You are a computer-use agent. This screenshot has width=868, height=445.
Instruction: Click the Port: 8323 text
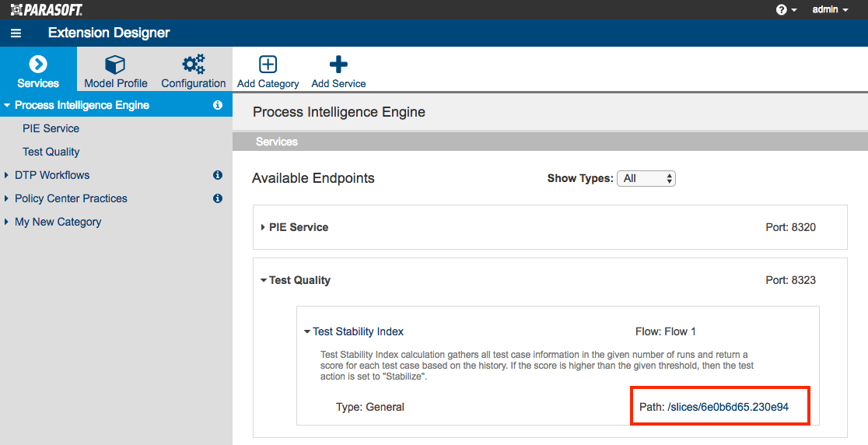click(790, 280)
